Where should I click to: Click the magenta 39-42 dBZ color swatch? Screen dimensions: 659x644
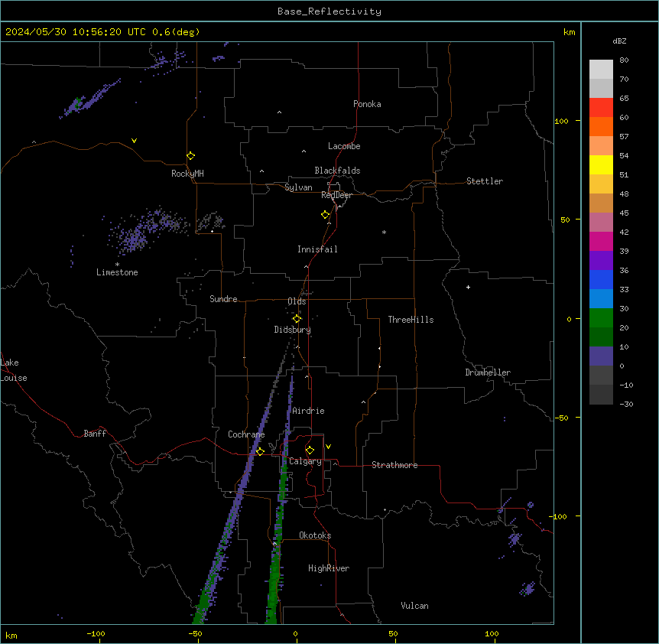pyautogui.click(x=601, y=241)
